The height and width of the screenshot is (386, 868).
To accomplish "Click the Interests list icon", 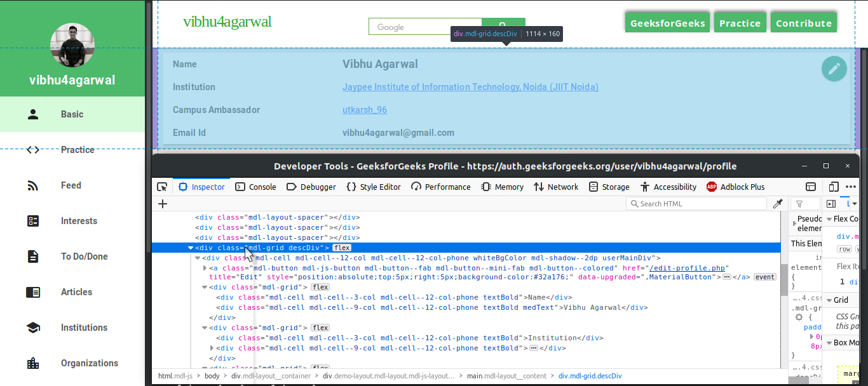I will (33, 221).
